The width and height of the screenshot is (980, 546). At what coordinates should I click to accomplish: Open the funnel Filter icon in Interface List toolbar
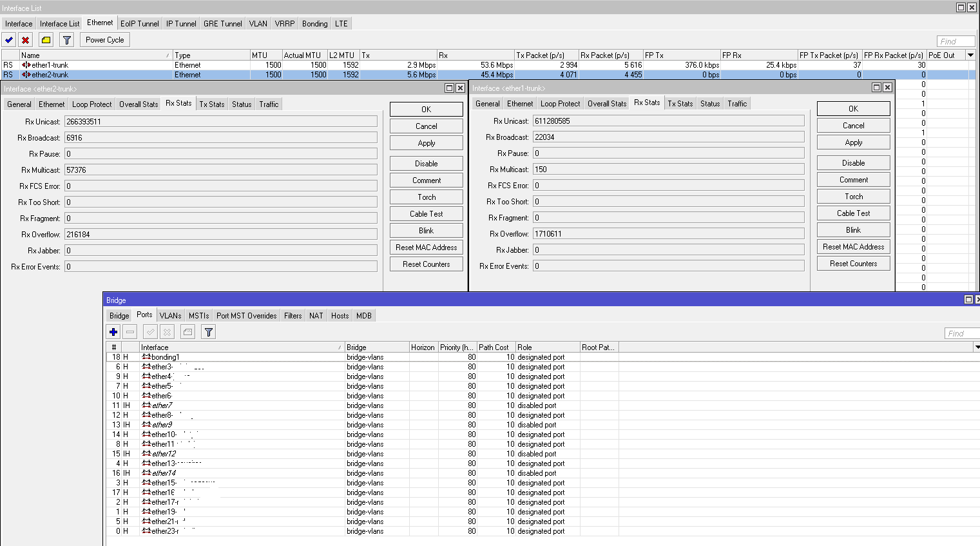[67, 40]
